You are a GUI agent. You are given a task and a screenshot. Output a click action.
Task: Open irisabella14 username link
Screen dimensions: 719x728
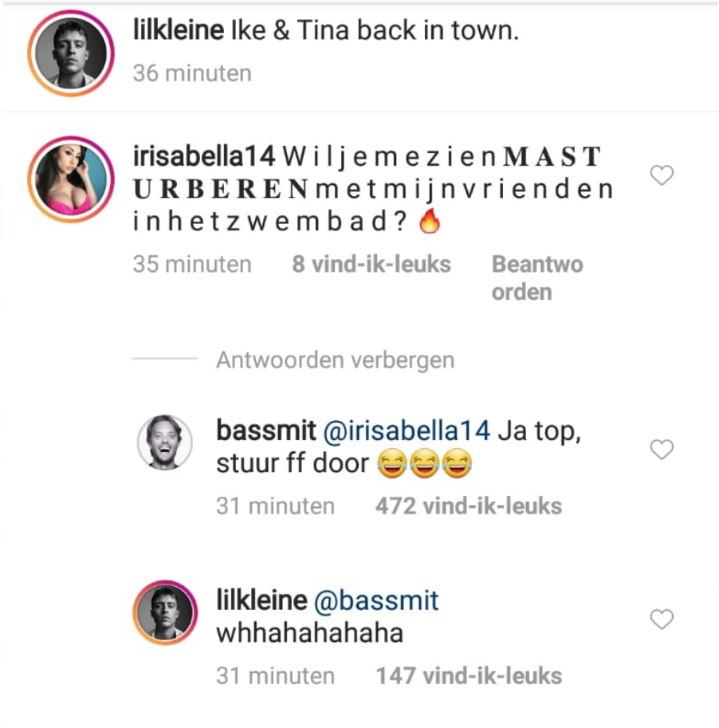[204, 156]
